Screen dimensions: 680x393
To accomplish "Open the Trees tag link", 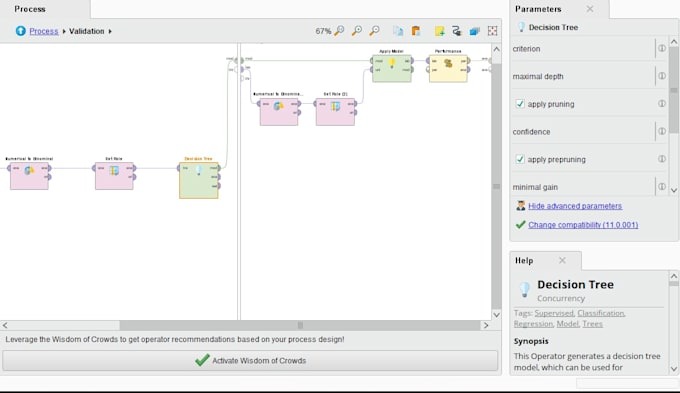I will (x=592, y=324).
